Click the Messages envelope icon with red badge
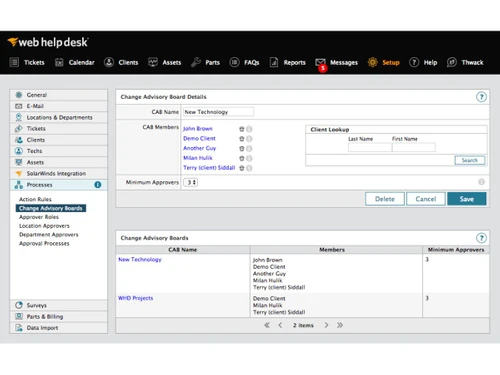Viewport: 500px width, 375px height. (x=321, y=64)
